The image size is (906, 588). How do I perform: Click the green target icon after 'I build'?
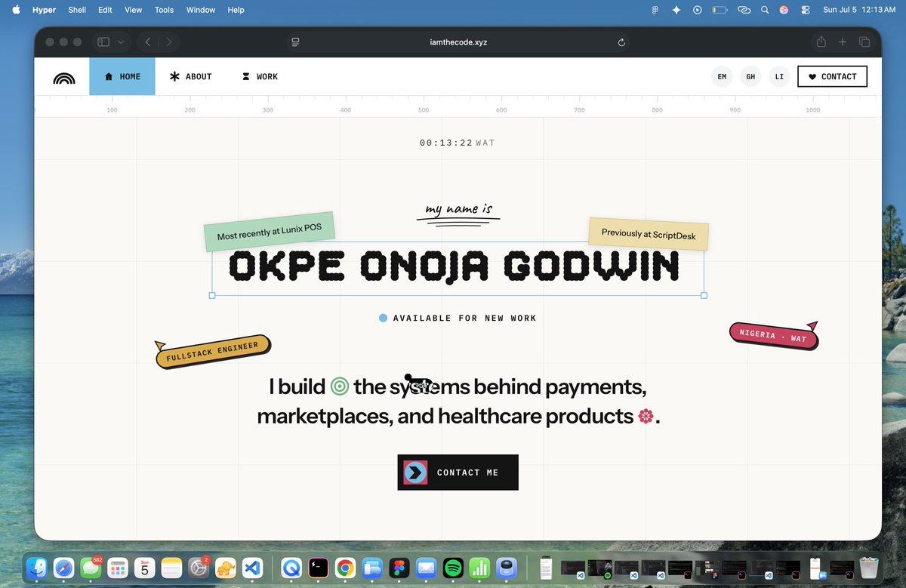pos(340,386)
